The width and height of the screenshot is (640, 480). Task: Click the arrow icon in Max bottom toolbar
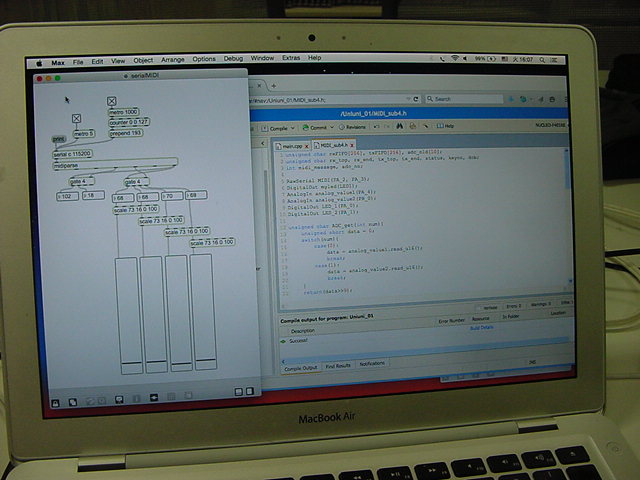[154, 397]
